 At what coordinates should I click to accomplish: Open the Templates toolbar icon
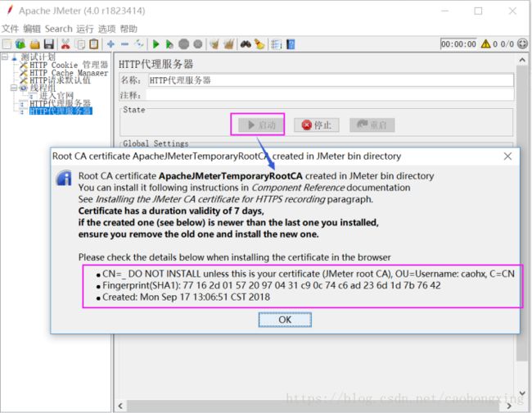point(20,44)
